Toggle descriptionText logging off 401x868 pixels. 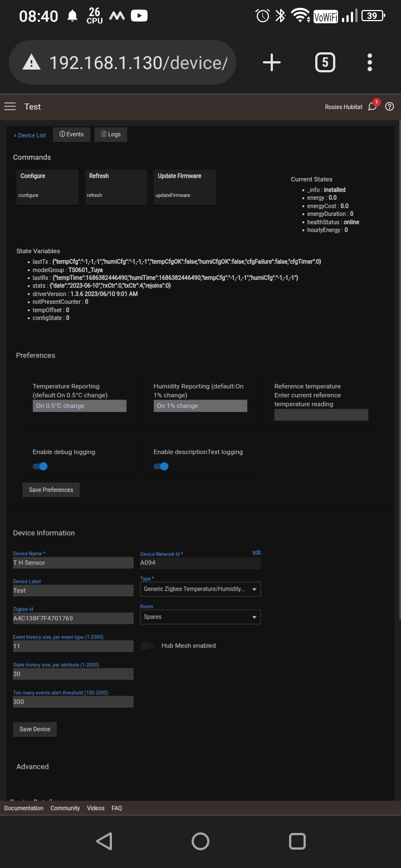[x=161, y=466]
